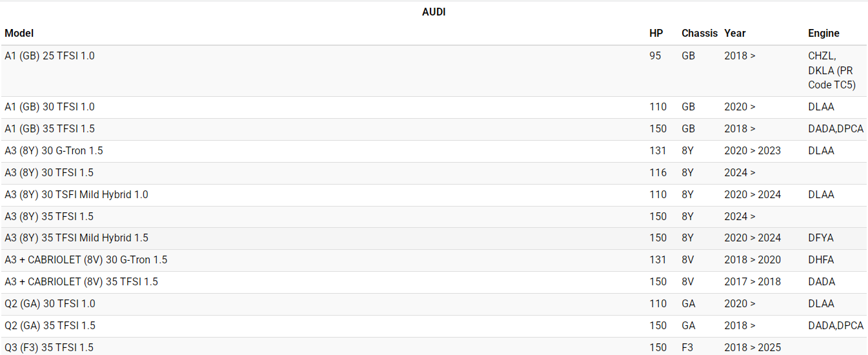Select the A1 (GB) 25 TFSI 1.0 row
The height and width of the screenshot is (355, 868).
click(x=50, y=56)
